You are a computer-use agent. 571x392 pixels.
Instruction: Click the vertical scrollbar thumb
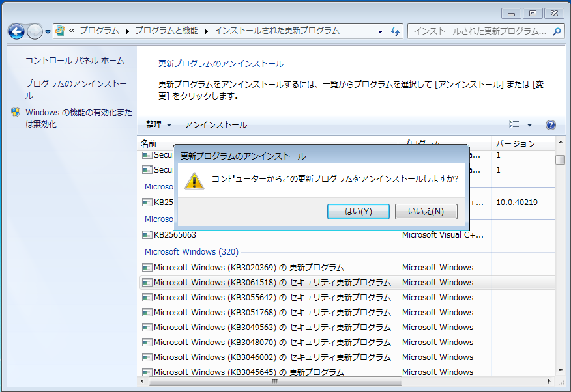[x=561, y=160]
